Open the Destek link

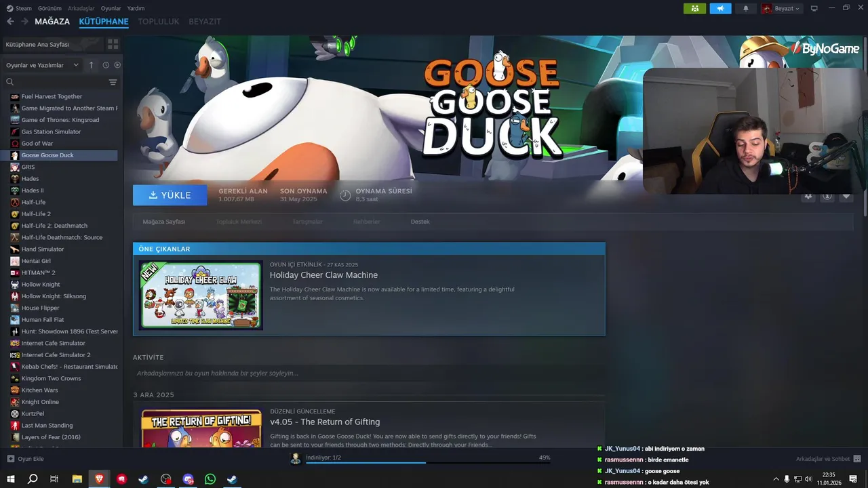[x=420, y=222]
